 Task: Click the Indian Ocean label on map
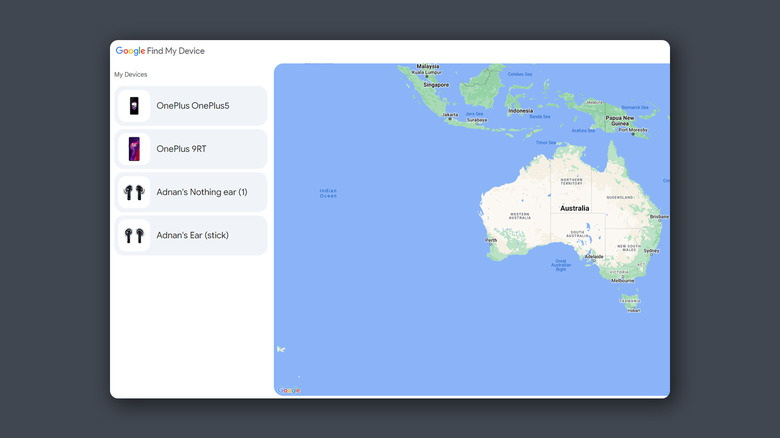pyautogui.click(x=328, y=193)
